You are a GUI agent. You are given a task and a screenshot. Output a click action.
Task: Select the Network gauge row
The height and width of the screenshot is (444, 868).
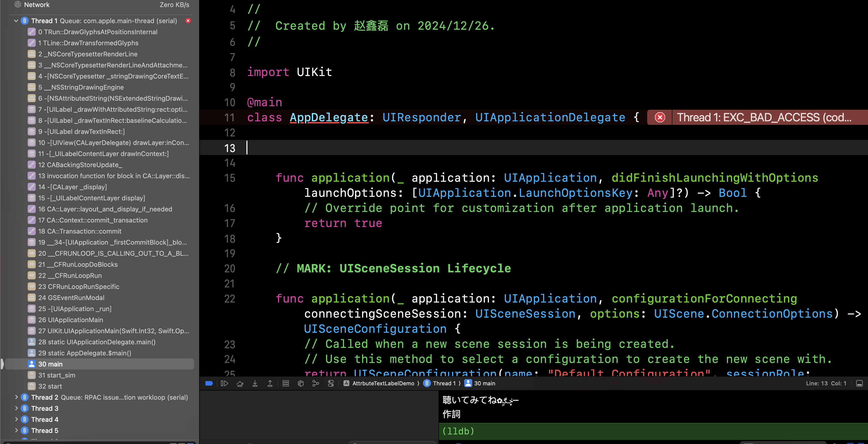click(x=100, y=5)
